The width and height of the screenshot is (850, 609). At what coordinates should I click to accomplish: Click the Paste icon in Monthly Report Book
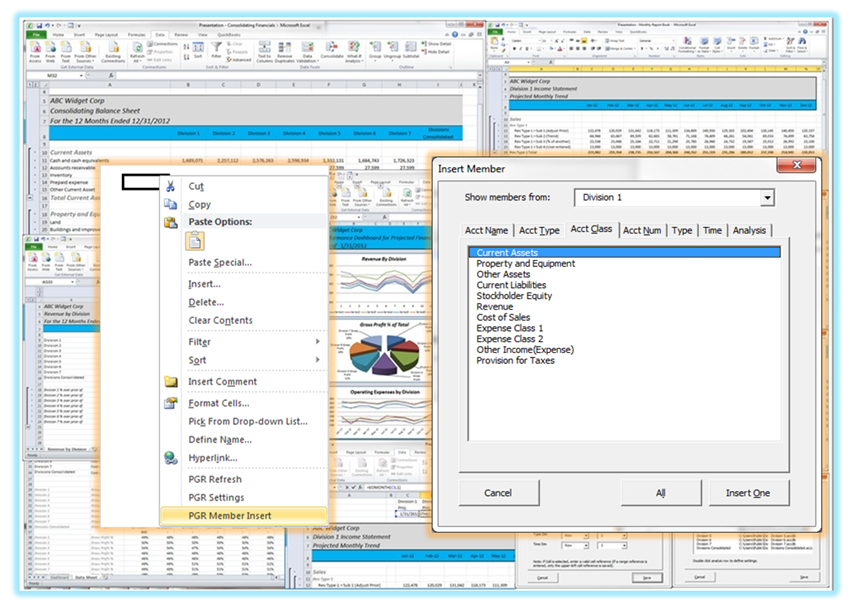494,44
